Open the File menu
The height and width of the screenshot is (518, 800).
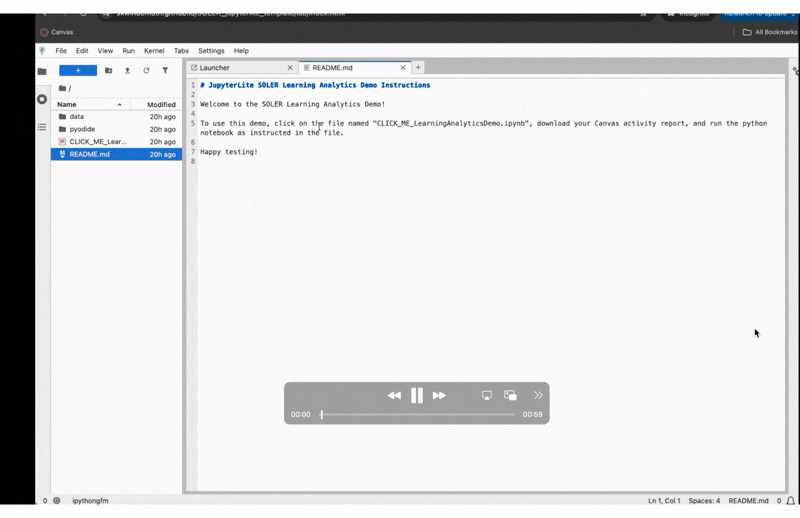61,51
